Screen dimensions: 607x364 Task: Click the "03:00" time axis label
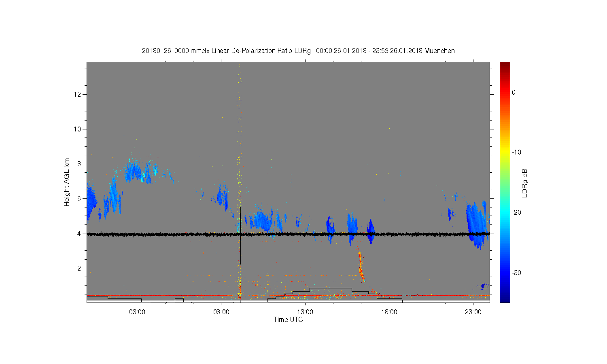(x=137, y=312)
